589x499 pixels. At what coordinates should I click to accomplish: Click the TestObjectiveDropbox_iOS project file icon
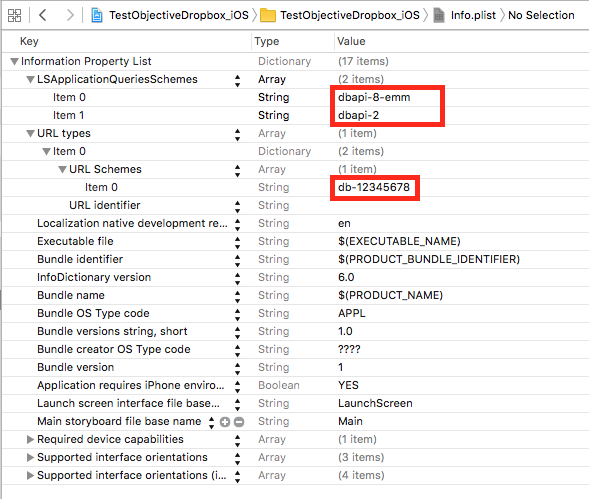pos(97,15)
